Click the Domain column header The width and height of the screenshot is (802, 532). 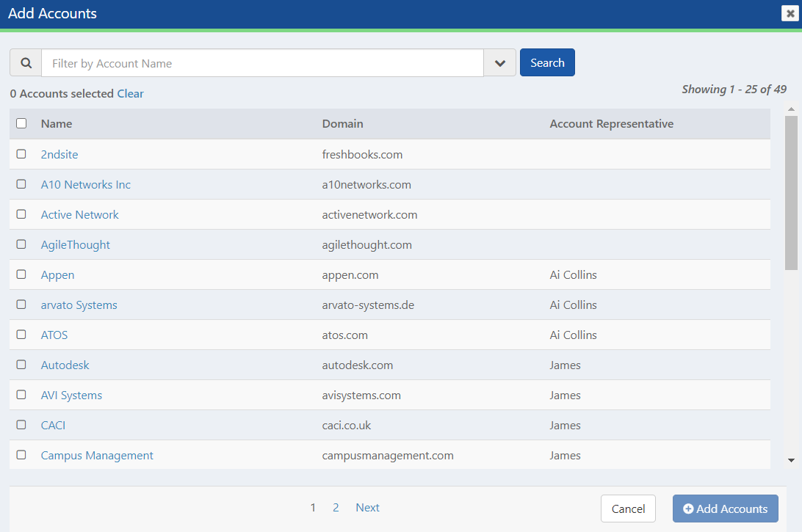pyautogui.click(x=343, y=124)
